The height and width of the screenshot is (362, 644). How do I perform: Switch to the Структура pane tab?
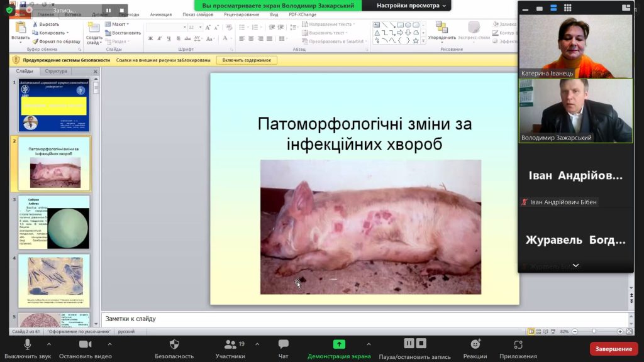[x=56, y=72]
